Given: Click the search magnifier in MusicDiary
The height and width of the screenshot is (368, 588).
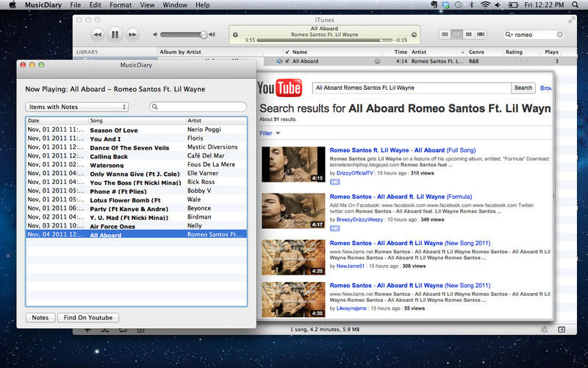Looking at the screenshot, I should (155, 107).
